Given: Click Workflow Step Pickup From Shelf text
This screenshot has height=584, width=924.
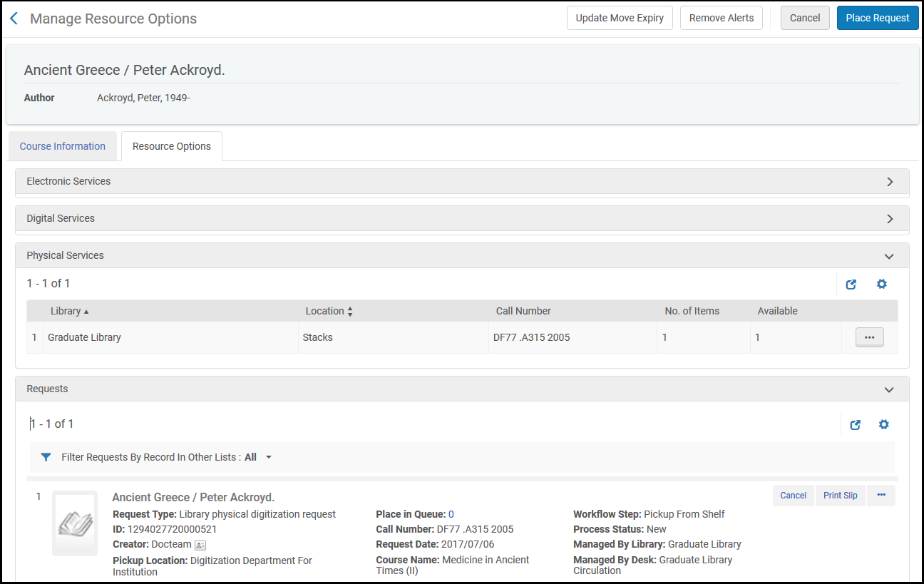Looking at the screenshot, I should coord(684,514).
